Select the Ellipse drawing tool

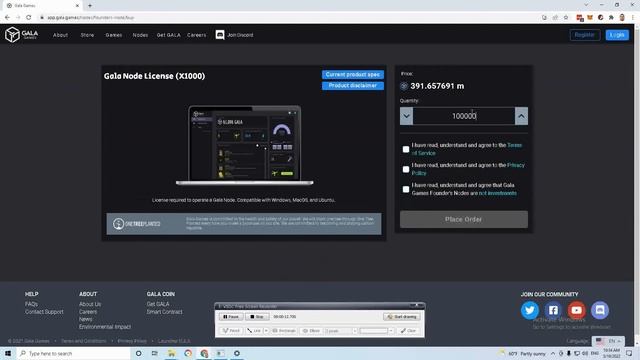pyautogui.click(x=311, y=331)
